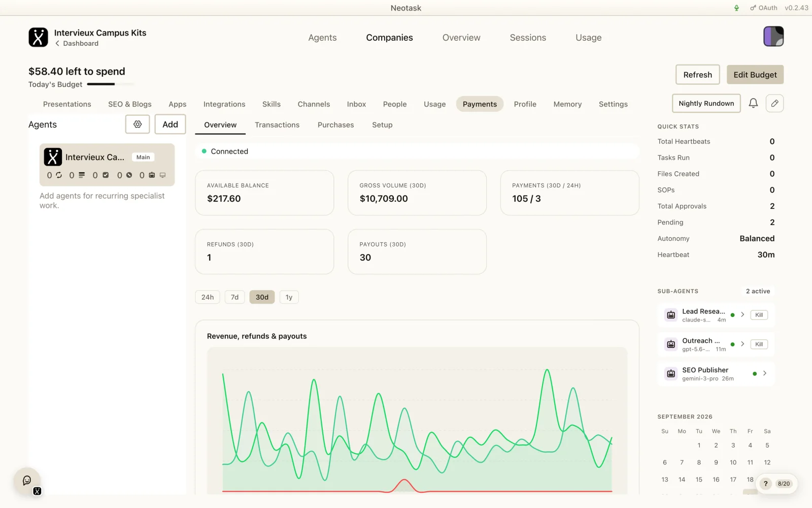Add a new agent
The image size is (812, 508).
[171, 124]
